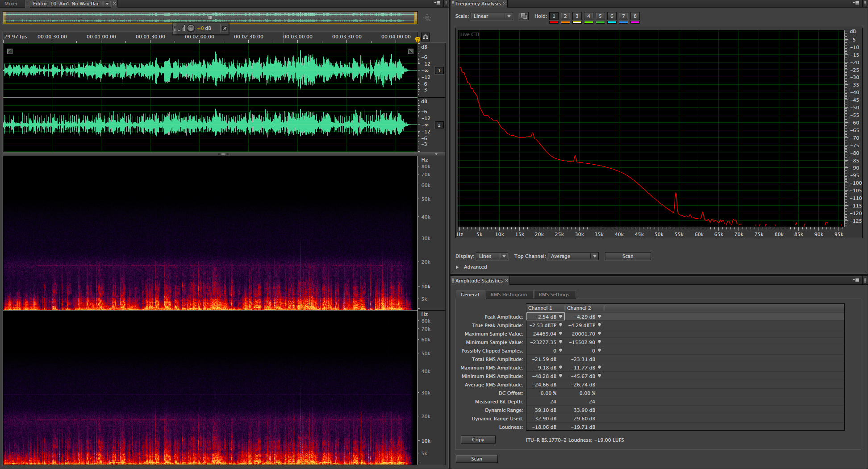Enable Hold 8 in Frequency Analysis
868x469 pixels.
pyautogui.click(x=635, y=16)
